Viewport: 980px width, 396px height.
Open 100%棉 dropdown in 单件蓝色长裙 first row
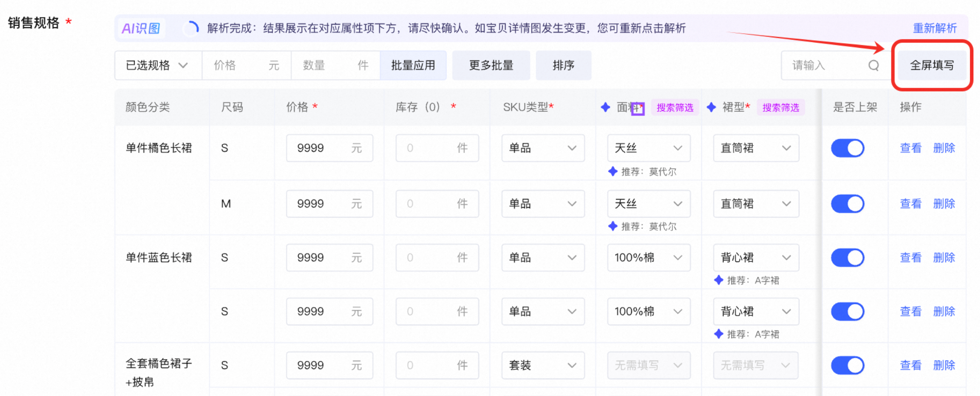[649, 258]
